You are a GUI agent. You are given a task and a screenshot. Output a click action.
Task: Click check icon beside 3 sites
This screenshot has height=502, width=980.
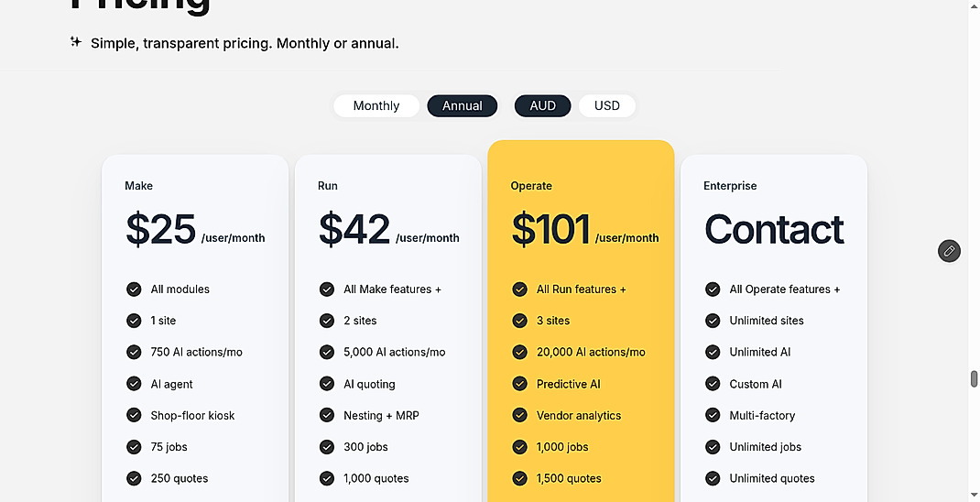(520, 321)
